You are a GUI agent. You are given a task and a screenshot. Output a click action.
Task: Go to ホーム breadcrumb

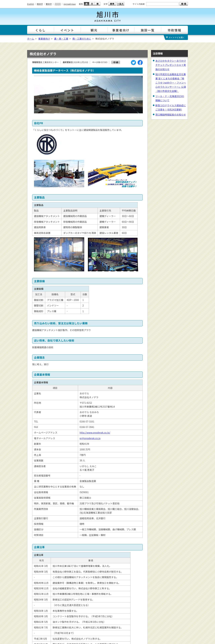point(30,39)
